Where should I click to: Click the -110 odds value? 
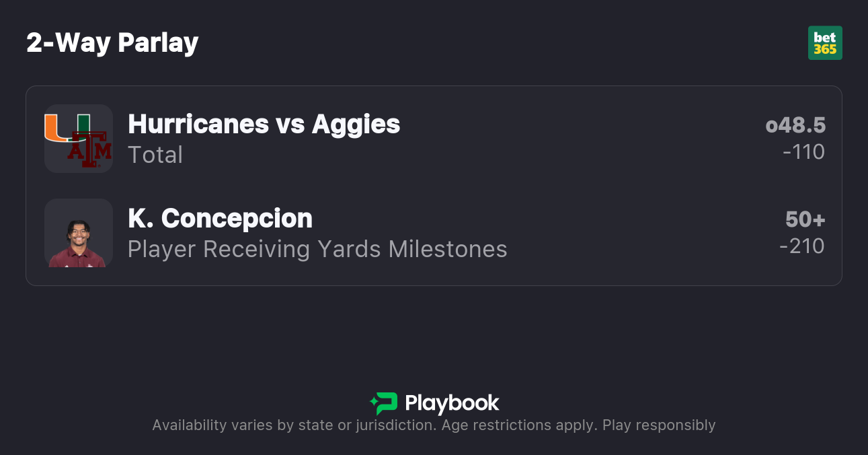803,152
